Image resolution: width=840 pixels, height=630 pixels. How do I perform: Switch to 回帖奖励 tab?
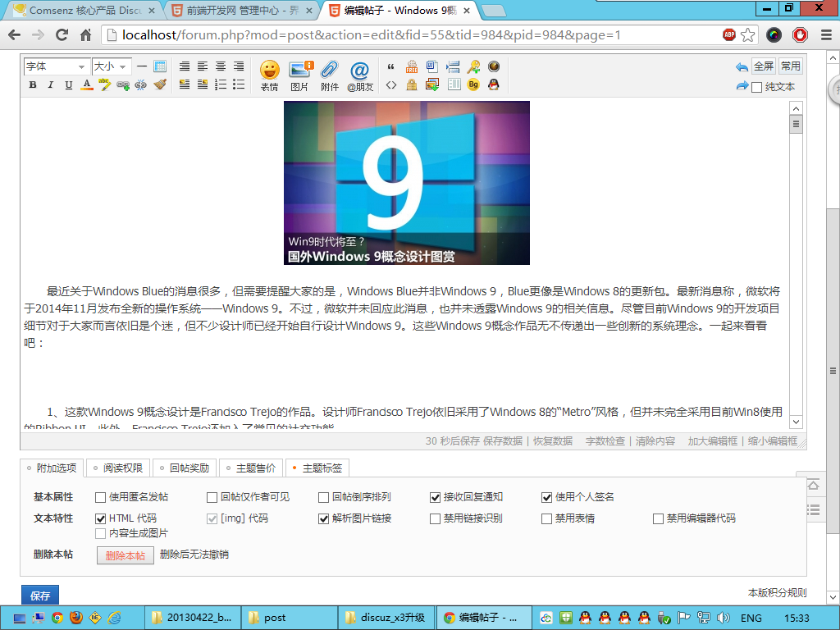pos(185,468)
